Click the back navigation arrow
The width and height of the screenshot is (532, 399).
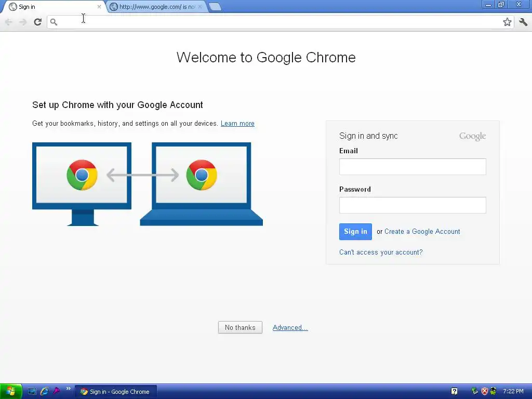pyautogui.click(x=8, y=22)
